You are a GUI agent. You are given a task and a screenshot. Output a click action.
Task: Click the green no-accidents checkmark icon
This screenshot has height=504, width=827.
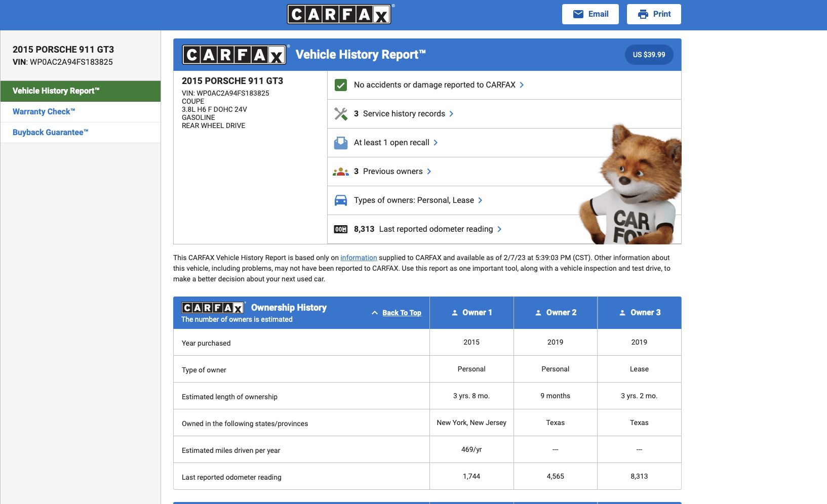(341, 85)
